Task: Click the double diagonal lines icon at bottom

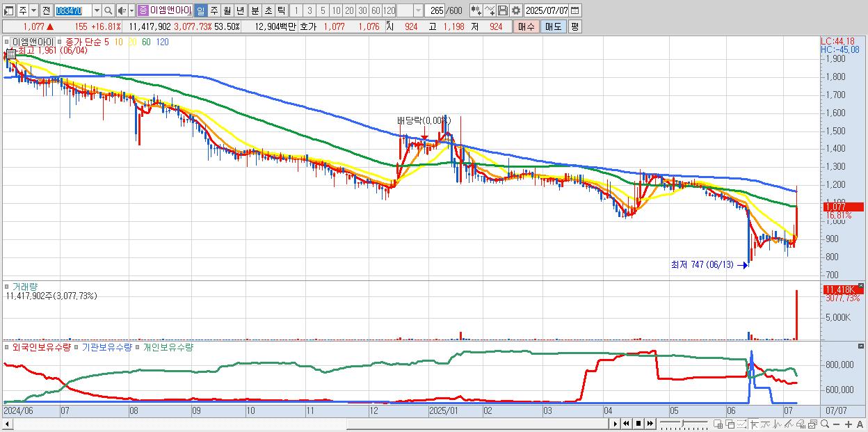Action: [789, 424]
